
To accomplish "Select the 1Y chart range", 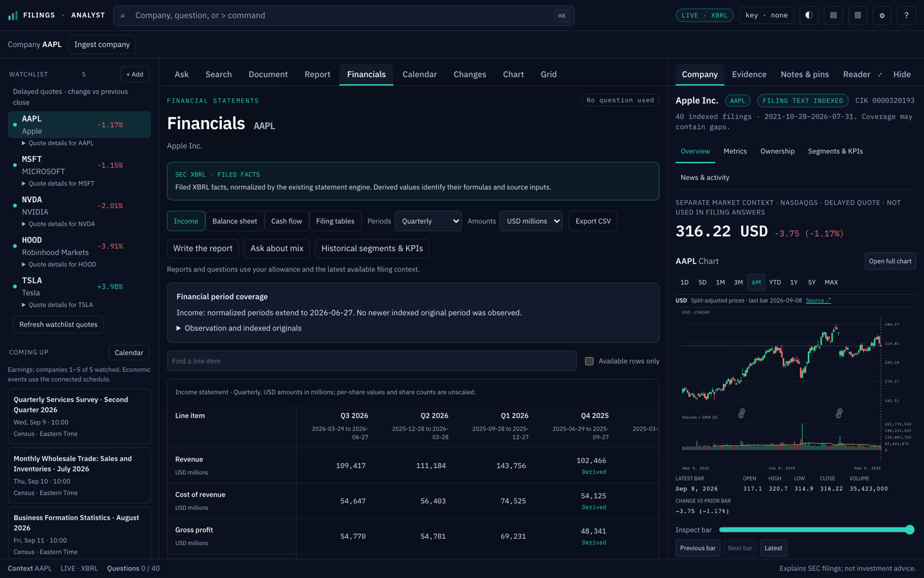I will (x=794, y=283).
